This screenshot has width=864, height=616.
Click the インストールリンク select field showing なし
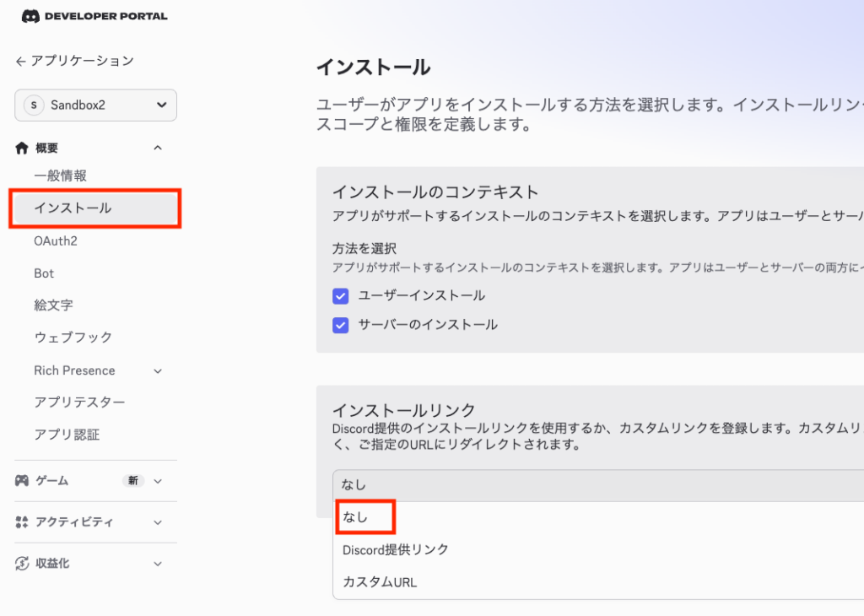pyautogui.click(x=591, y=484)
